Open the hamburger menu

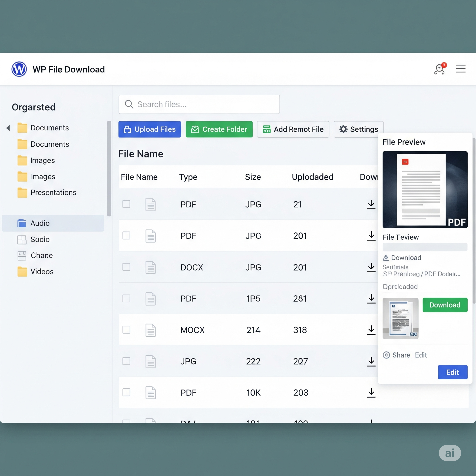point(460,69)
